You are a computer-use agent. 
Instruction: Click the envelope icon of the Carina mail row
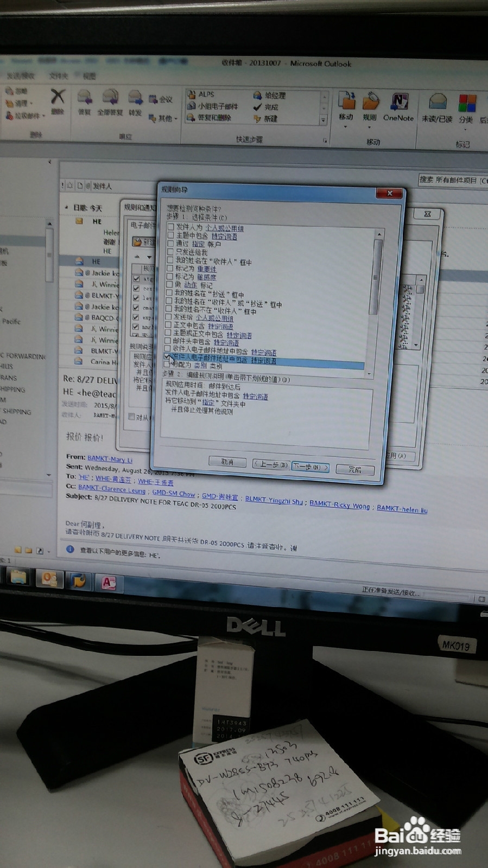(79, 361)
